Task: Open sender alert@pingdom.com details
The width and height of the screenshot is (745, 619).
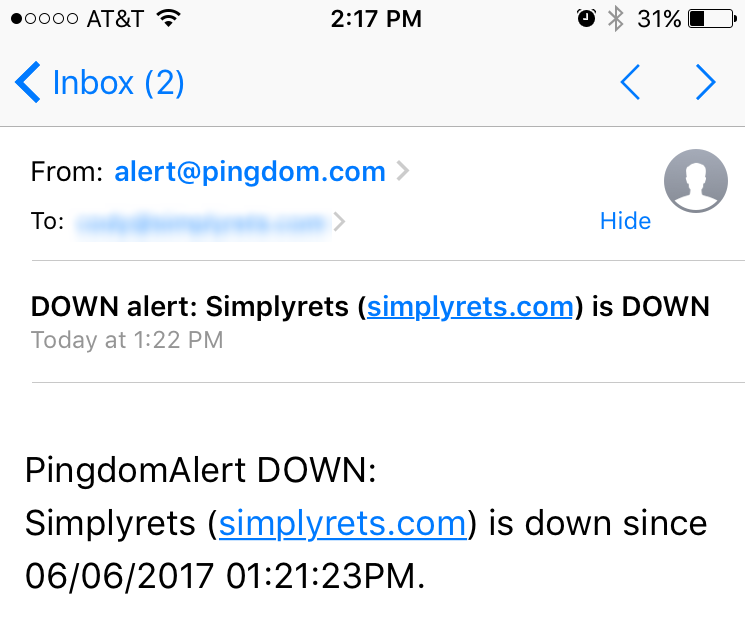Action: point(250,172)
